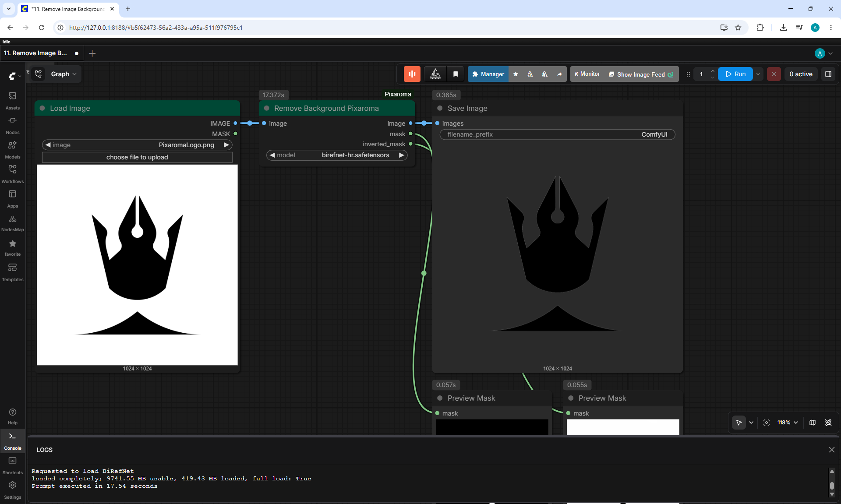This screenshot has width=841, height=504.
Task: Click the Save Image output preview
Action: pyautogui.click(x=557, y=254)
